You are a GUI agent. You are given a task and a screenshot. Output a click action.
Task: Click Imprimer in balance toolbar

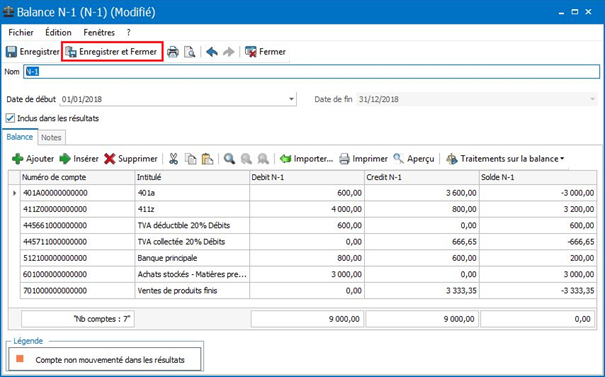[x=363, y=159]
